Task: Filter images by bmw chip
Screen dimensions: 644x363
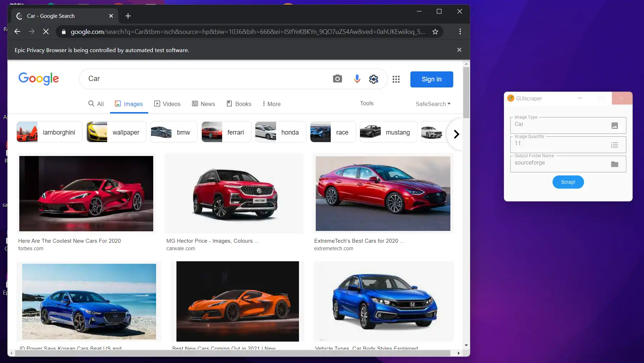Action: [x=174, y=132]
